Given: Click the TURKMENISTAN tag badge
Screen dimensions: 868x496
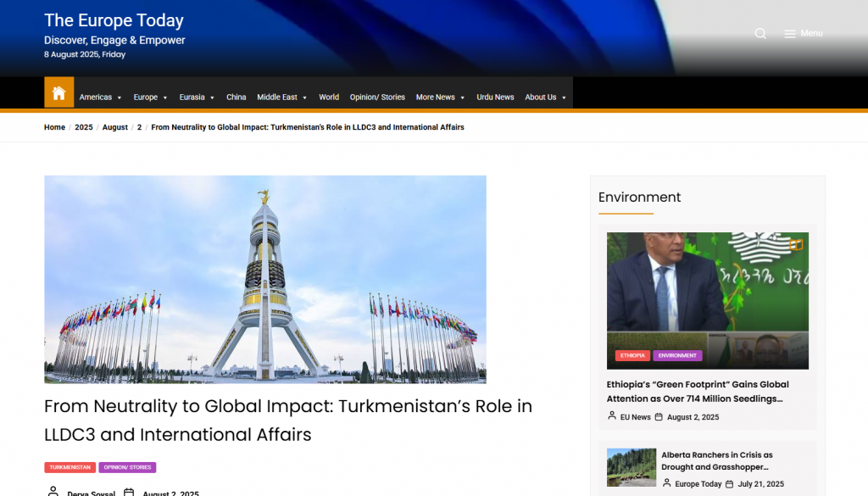Looking at the screenshot, I should 70,467.
